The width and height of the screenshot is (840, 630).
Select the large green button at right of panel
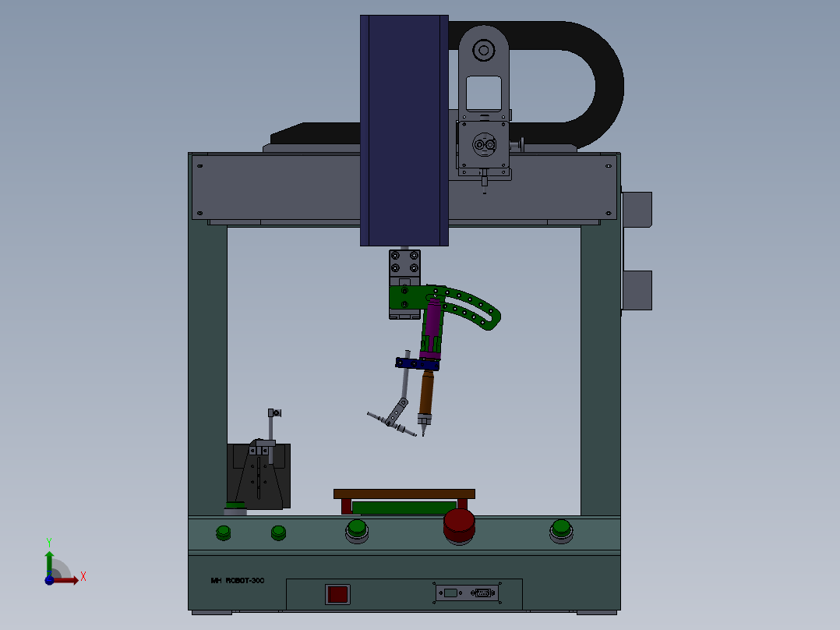[x=561, y=531]
